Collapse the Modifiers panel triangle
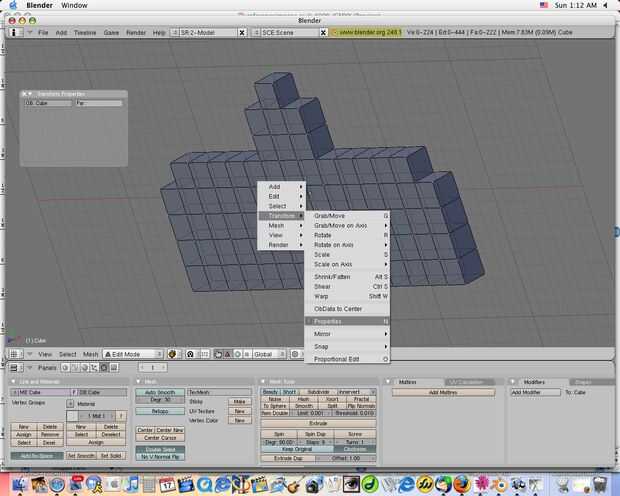The image size is (620, 496). click(512, 382)
